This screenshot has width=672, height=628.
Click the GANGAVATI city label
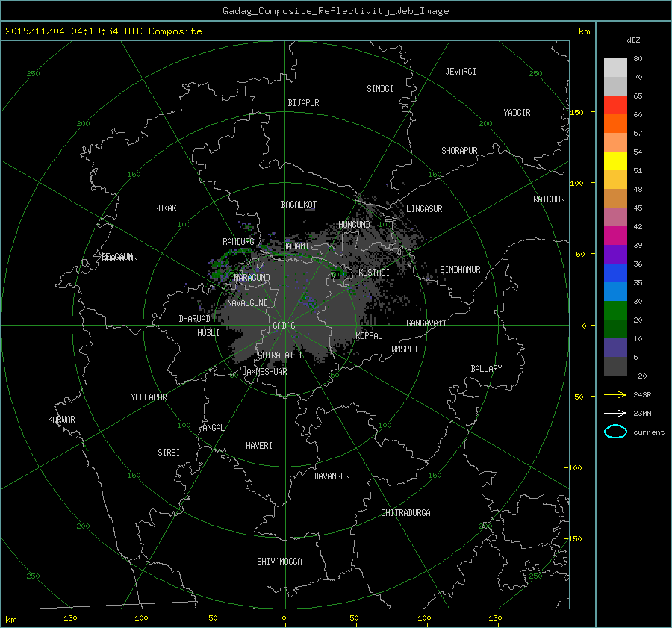426,323
